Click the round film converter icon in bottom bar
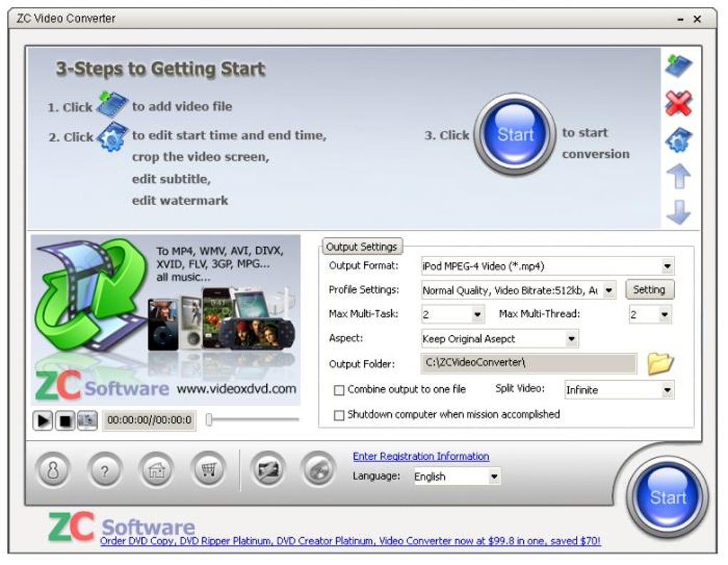The width and height of the screenshot is (728, 565). coord(268,469)
